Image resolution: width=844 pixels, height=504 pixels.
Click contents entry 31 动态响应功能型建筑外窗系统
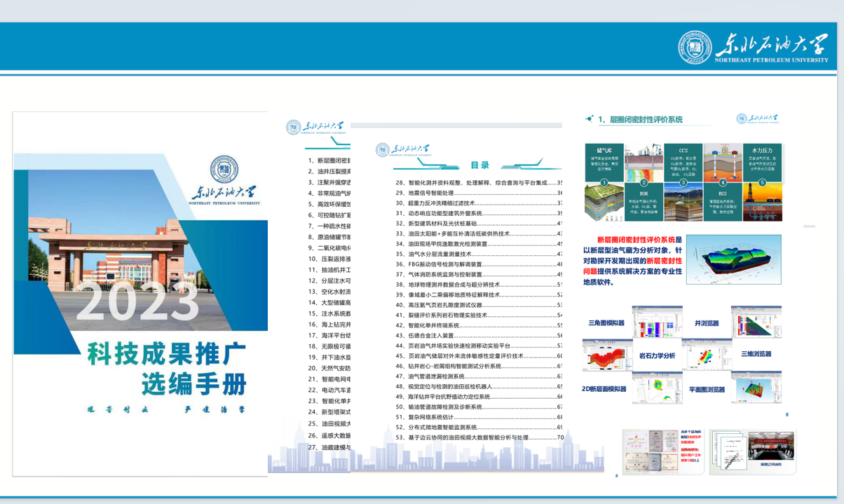[x=479, y=213]
